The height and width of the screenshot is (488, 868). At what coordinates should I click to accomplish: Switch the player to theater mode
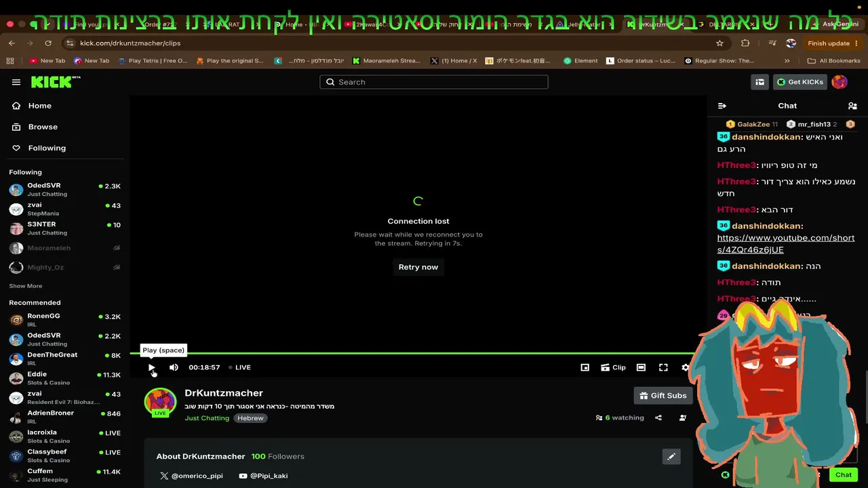click(x=641, y=367)
